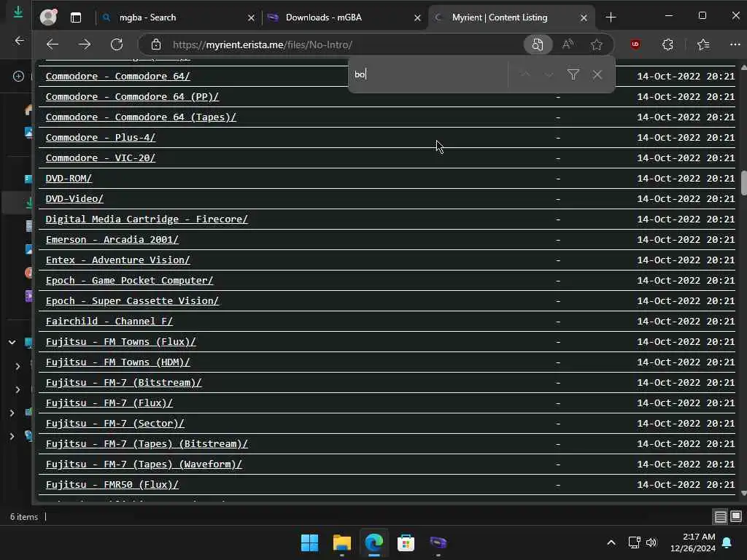The height and width of the screenshot is (560, 747).
Task: Open the DVD-ROM/ directory link
Action: point(69,179)
